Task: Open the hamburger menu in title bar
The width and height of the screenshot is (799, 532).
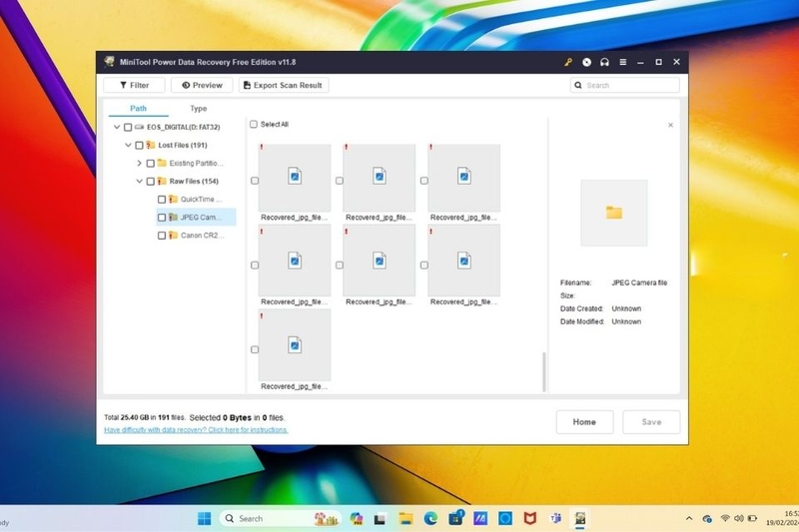Action: pos(622,62)
